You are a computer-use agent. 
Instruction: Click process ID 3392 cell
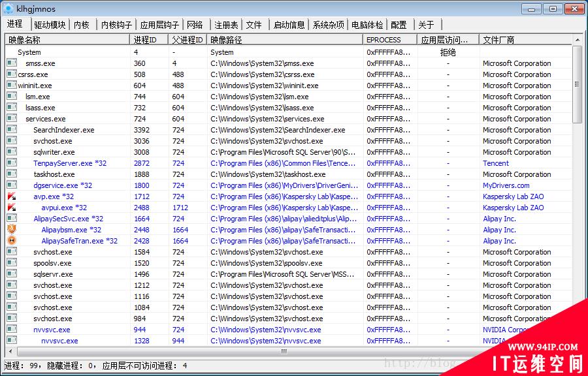[141, 130]
